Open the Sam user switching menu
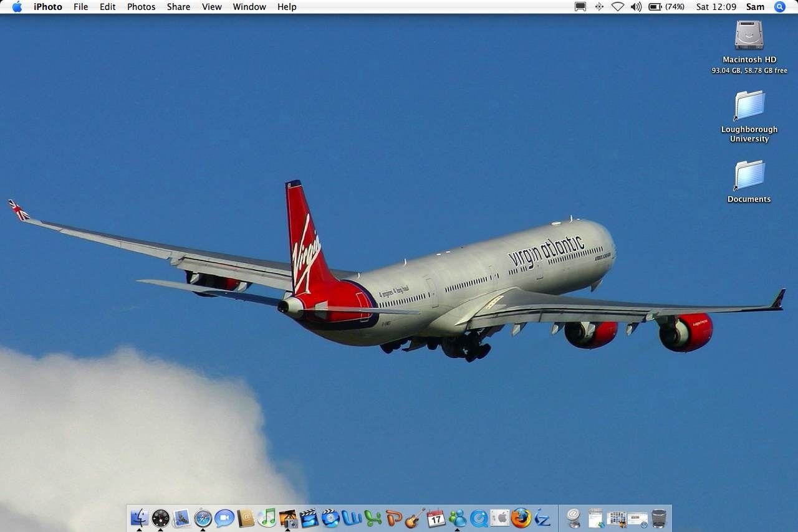 pyautogui.click(x=755, y=7)
